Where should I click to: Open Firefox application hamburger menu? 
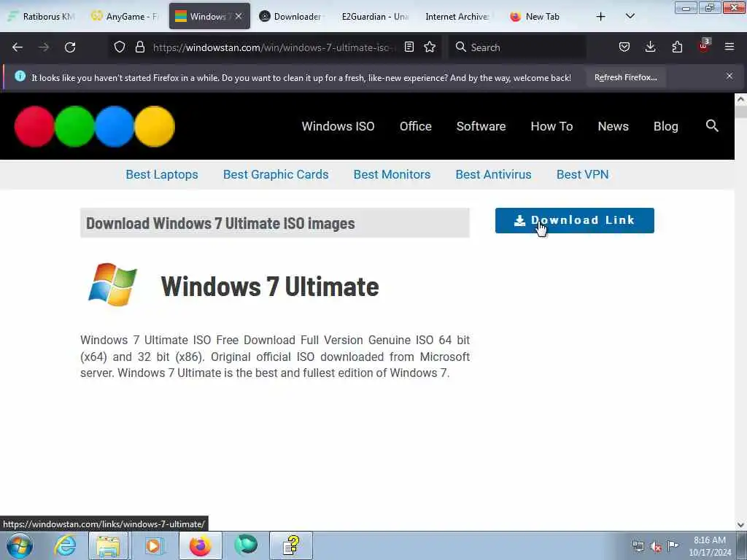[729, 47]
